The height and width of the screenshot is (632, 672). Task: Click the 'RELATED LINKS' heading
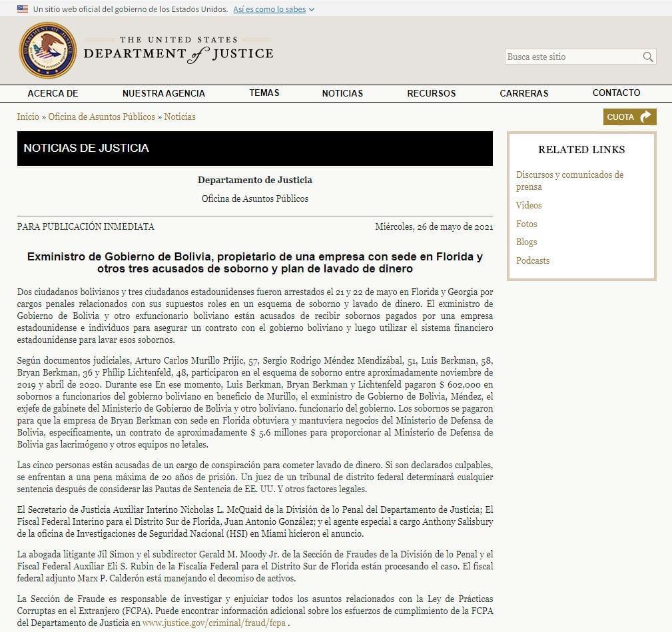(581, 150)
